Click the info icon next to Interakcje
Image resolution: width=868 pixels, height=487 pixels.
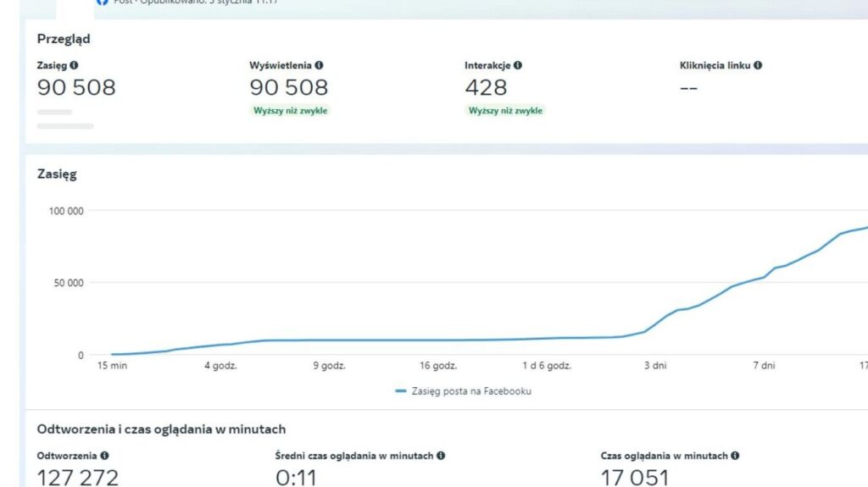[517, 65]
